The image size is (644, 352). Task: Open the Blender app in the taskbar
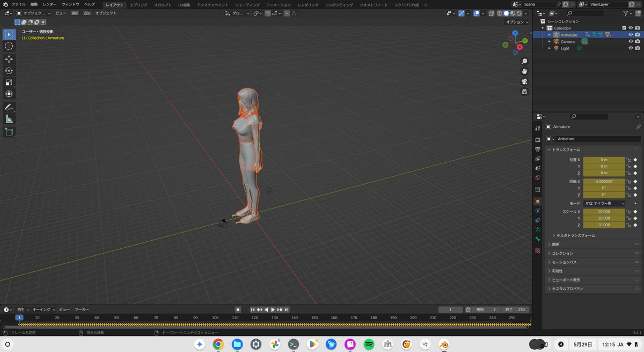pos(444,344)
